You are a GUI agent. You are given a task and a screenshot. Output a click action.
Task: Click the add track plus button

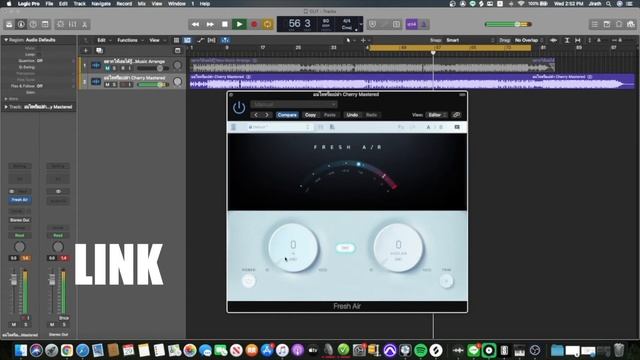(x=86, y=51)
